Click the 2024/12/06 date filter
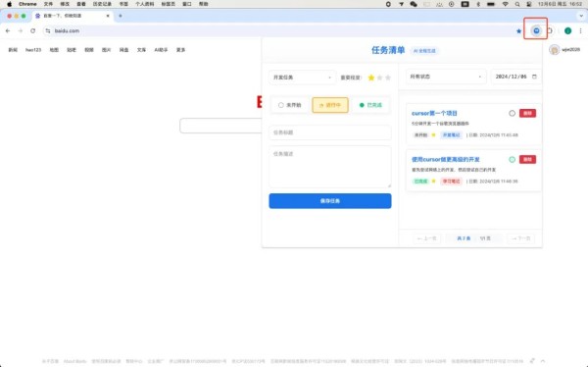The width and height of the screenshot is (588, 367). click(x=516, y=77)
